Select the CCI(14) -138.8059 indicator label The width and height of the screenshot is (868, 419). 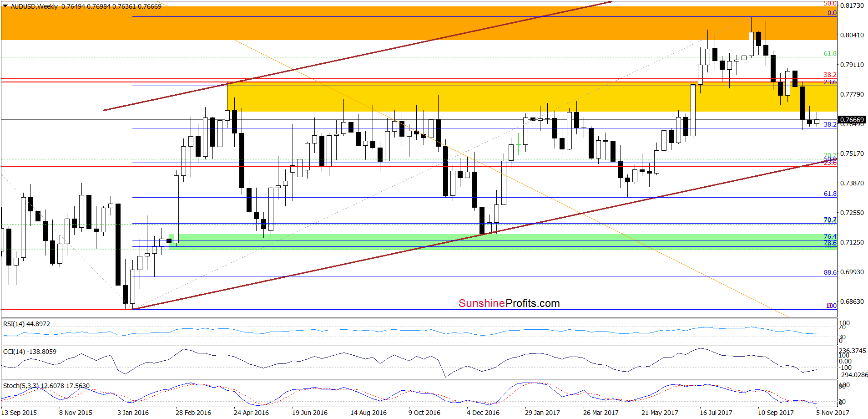[30, 352]
